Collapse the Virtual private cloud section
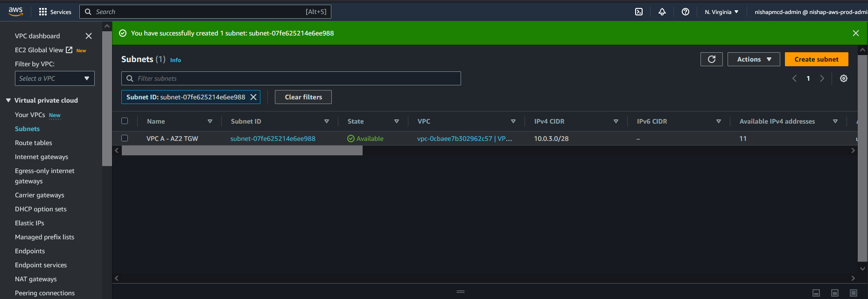This screenshot has width=868, height=299. pyautogui.click(x=8, y=100)
